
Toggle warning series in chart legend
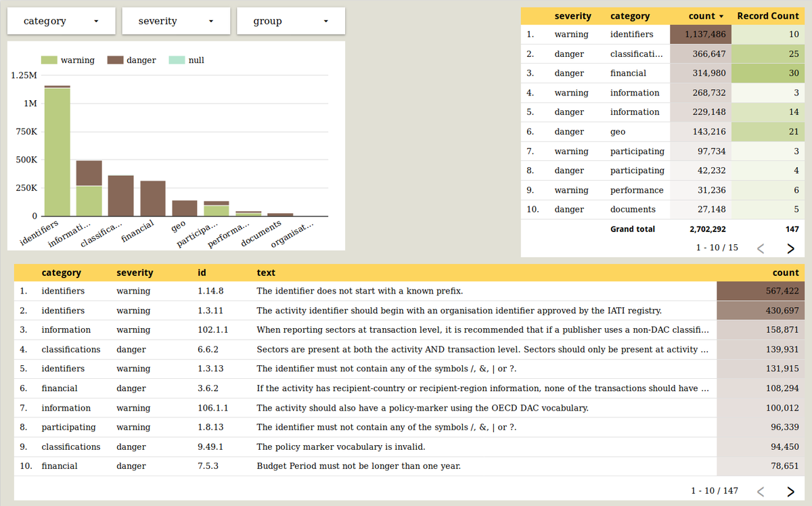68,60
